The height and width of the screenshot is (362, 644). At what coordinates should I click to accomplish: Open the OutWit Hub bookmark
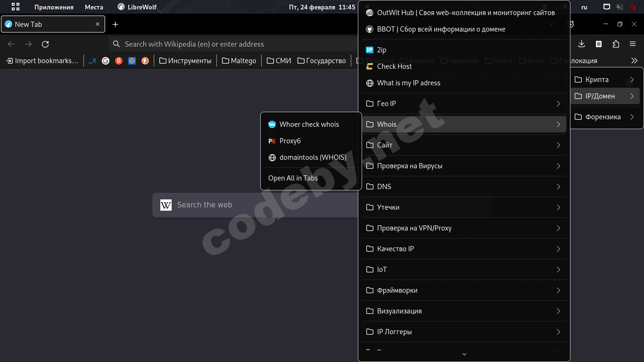pyautogui.click(x=464, y=13)
